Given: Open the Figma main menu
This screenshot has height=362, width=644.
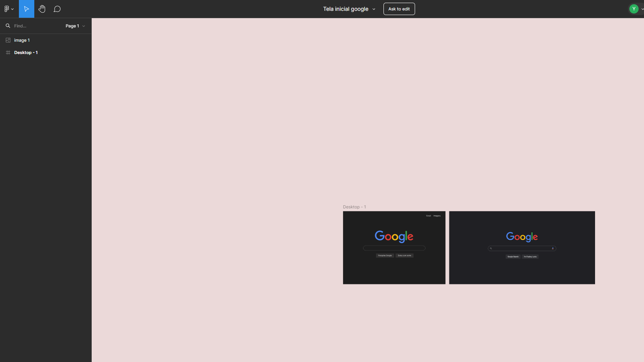Looking at the screenshot, I should pos(9,9).
